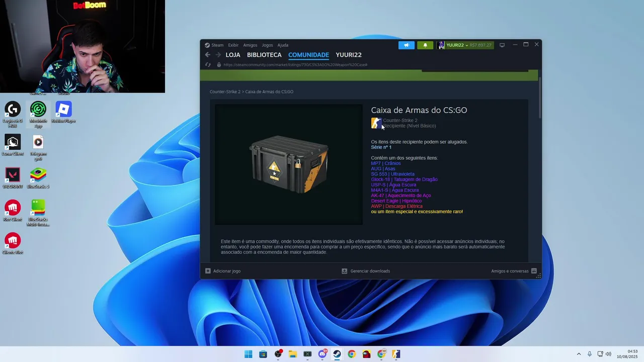Open the Lunar Client desktop shortcut
This screenshot has height=362, width=644.
(x=13, y=145)
